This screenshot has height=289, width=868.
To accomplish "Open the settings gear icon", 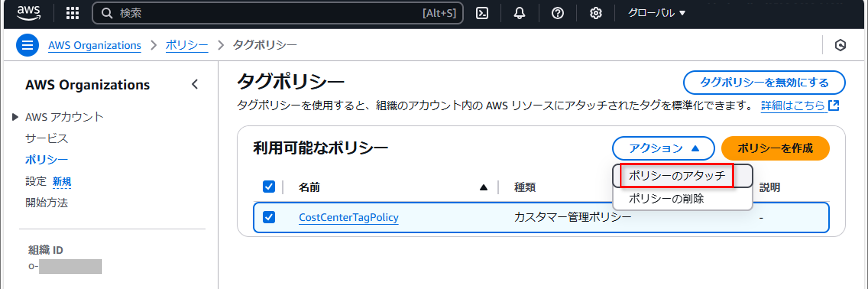I will (595, 13).
